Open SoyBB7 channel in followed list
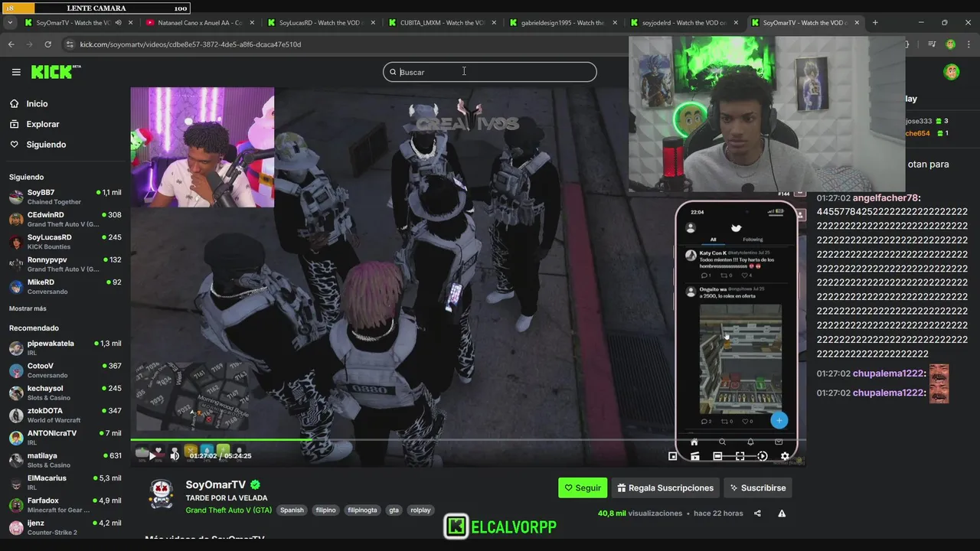The image size is (980, 551). coord(65,197)
